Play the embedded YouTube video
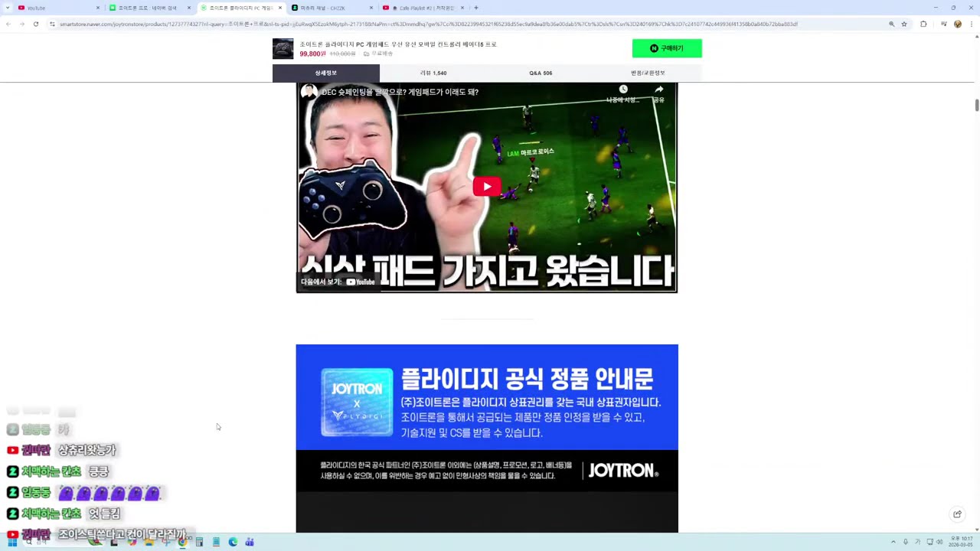The height and width of the screenshot is (551, 980). 487,187
